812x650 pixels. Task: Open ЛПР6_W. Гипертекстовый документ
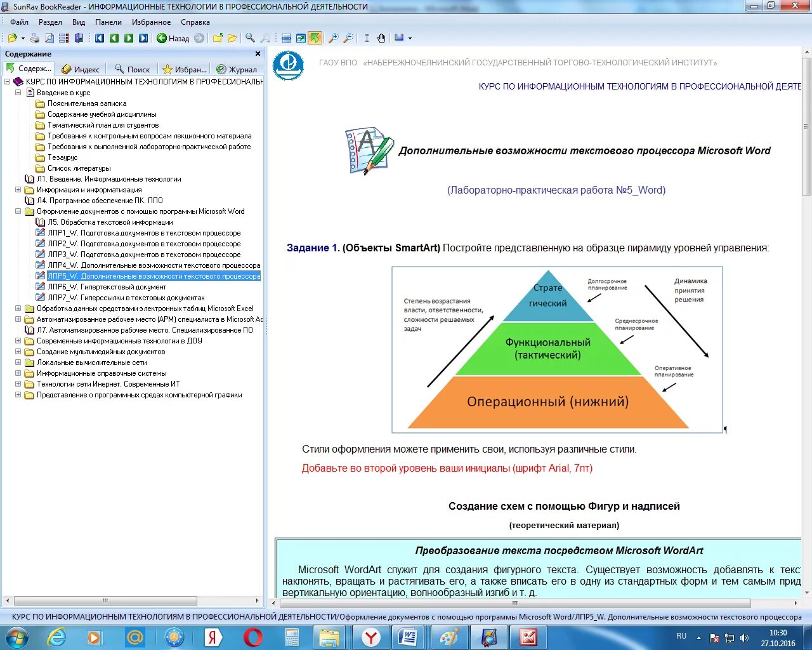click(x=107, y=287)
